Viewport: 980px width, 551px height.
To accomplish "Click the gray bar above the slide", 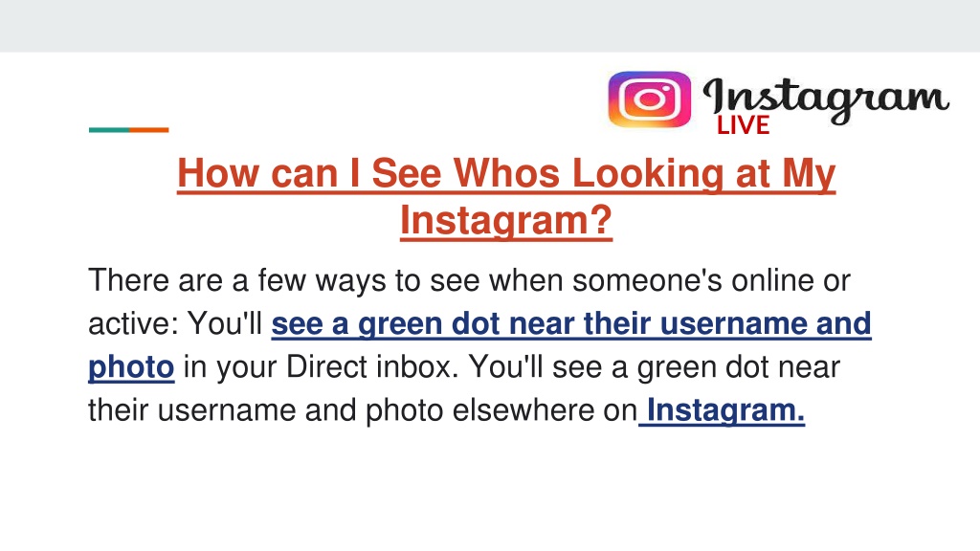I will point(490,26).
